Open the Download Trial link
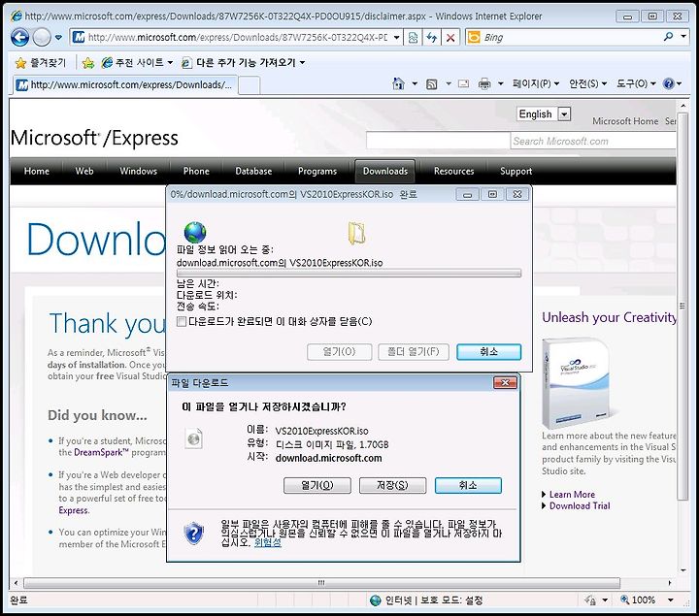 580,506
